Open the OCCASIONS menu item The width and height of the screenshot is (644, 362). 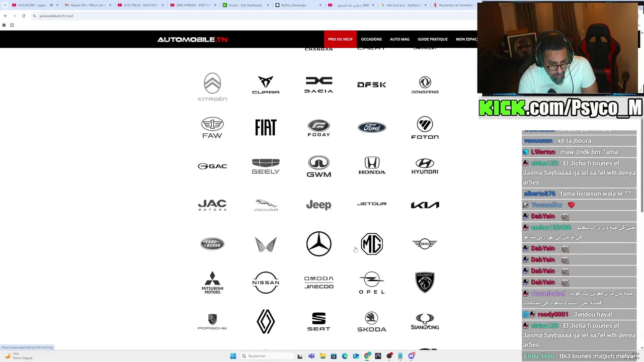371,39
